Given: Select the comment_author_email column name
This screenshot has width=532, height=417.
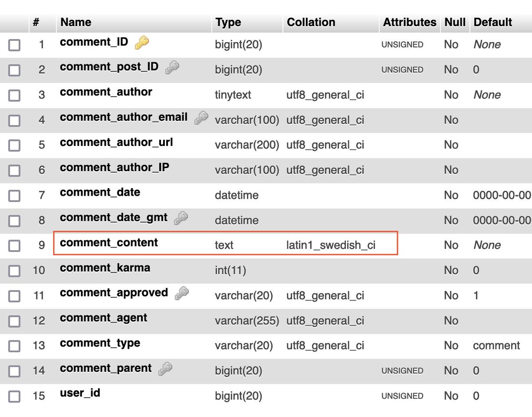Looking at the screenshot, I should click(124, 117).
